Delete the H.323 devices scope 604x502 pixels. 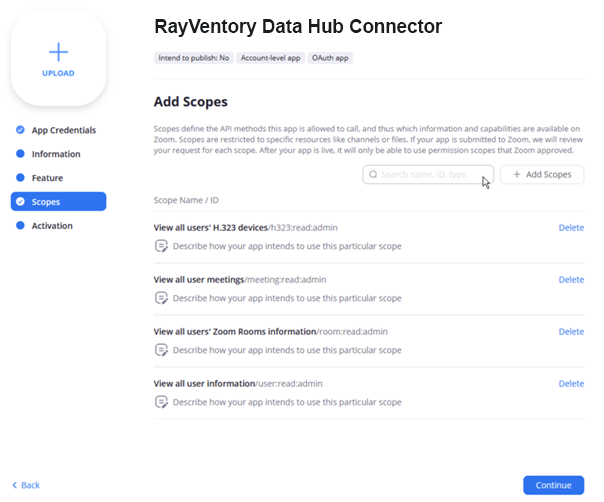point(571,228)
